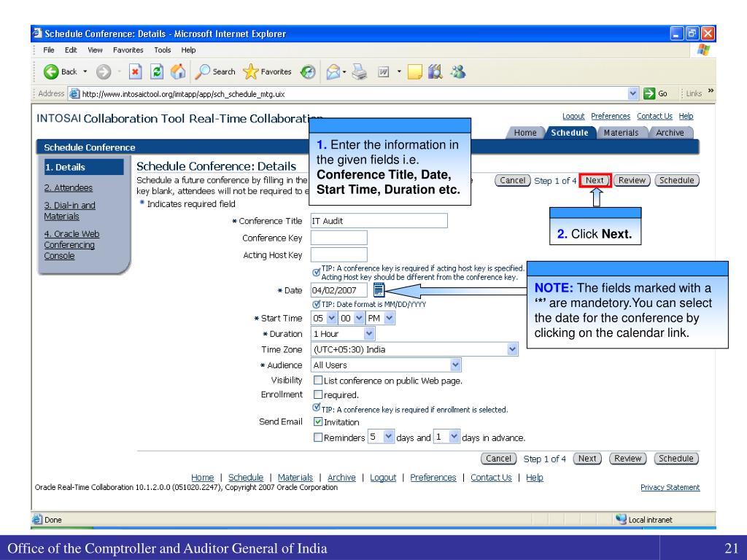Image resolution: width=747 pixels, height=560 pixels.
Task: Open the top Preferences link
Action: [611, 116]
